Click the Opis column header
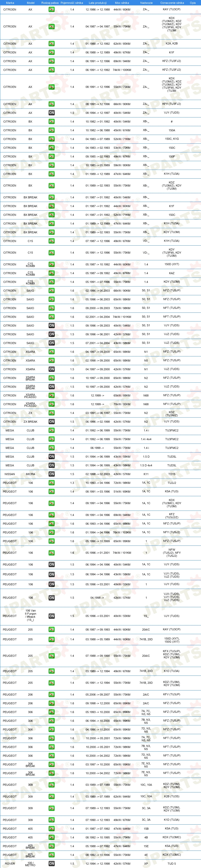 (193, 3)
